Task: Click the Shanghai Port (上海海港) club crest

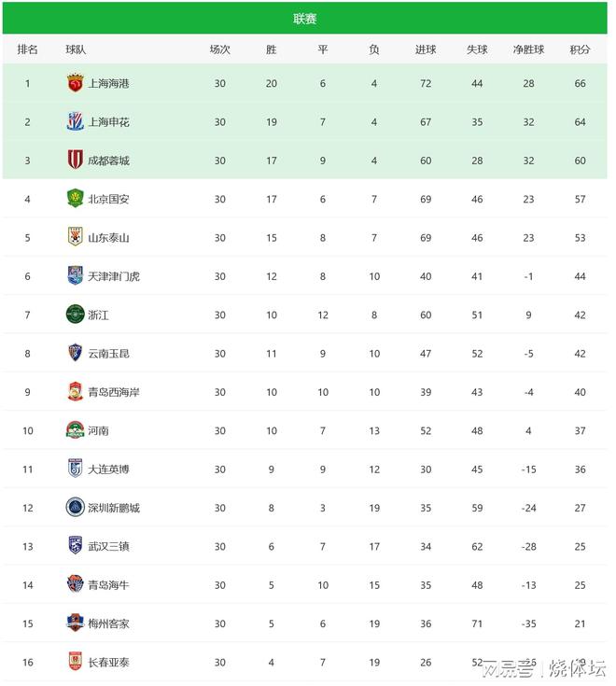Action: point(75,83)
